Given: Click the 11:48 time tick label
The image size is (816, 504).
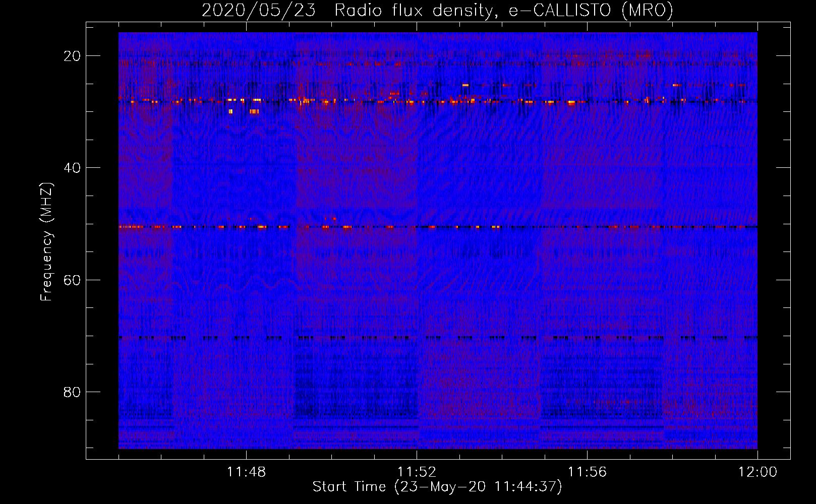Looking at the screenshot, I should (x=246, y=472).
